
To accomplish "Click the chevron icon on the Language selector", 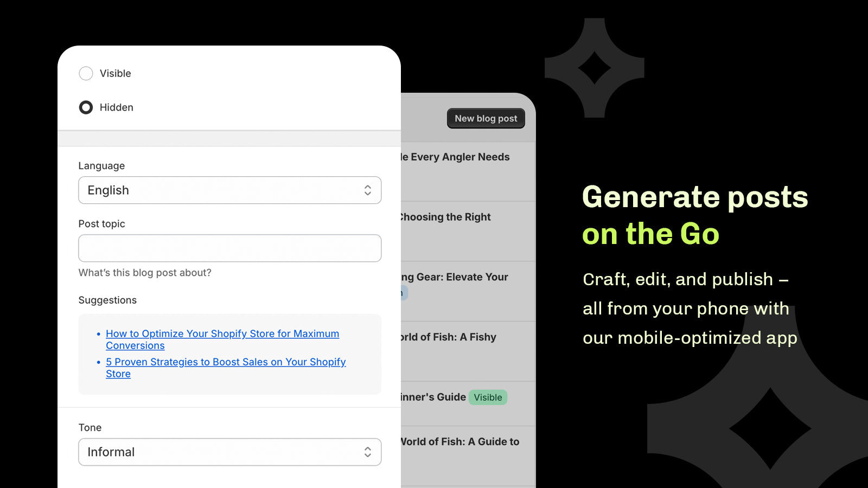I will point(367,190).
